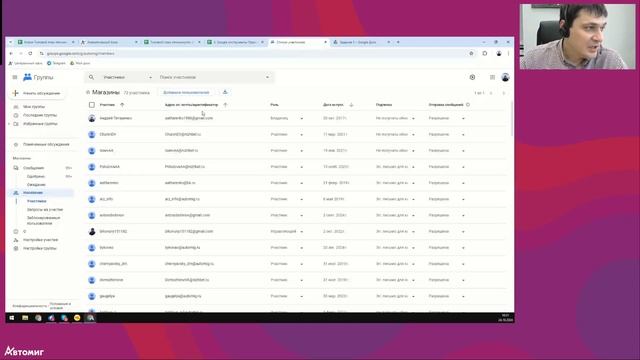The image size is (640, 360).
Task: Expand the Избранные группы sidebar item
Action: [x=9, y=124]
